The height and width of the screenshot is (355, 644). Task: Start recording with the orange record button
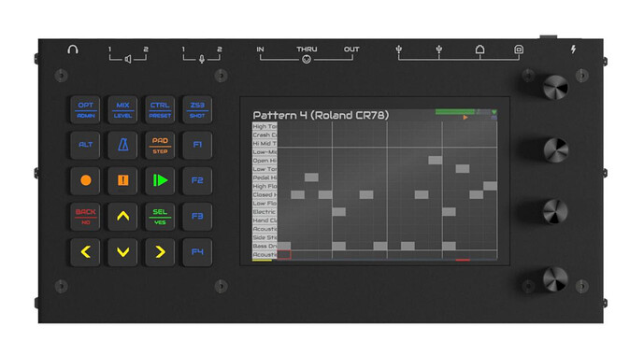point(85,180)
